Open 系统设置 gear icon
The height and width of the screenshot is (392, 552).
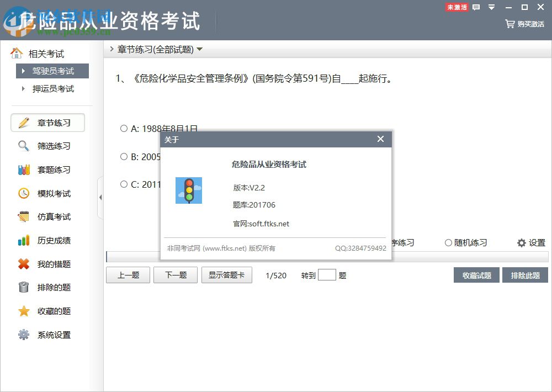coord(23,335)
